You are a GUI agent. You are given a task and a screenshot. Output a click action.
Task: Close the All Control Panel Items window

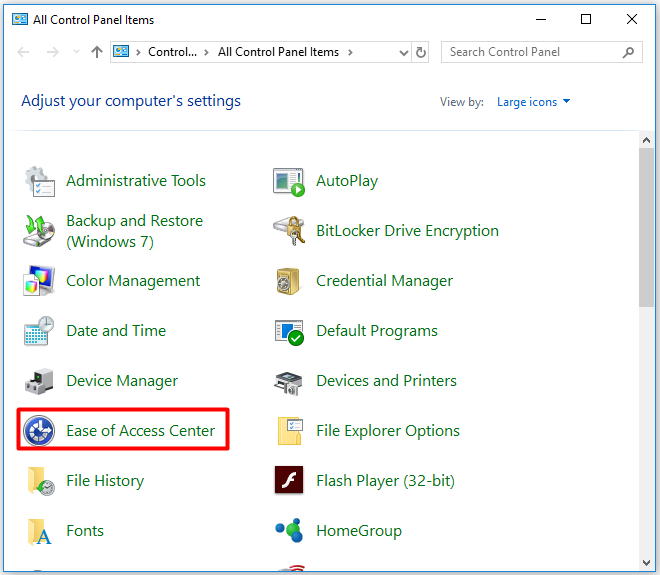click(631, 19)
